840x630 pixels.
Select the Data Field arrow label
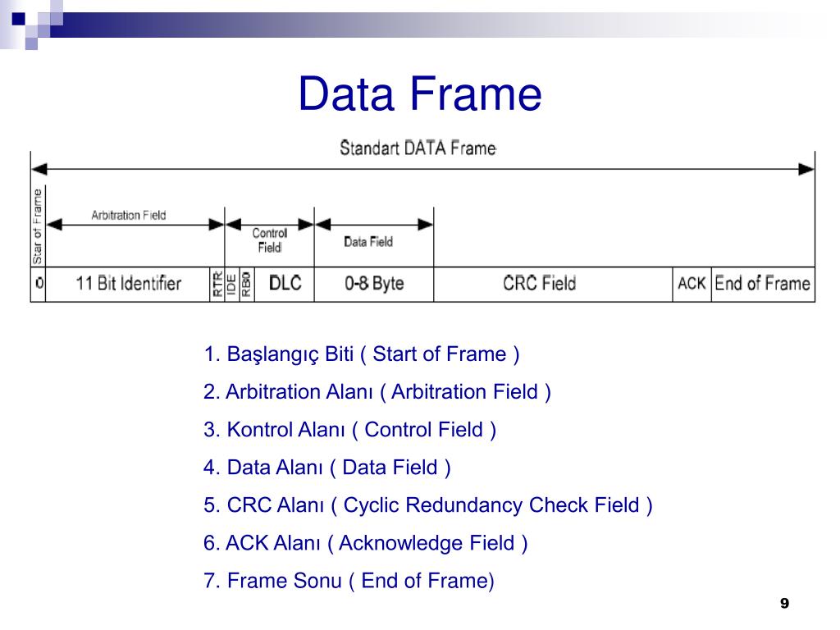pos(368,242)
